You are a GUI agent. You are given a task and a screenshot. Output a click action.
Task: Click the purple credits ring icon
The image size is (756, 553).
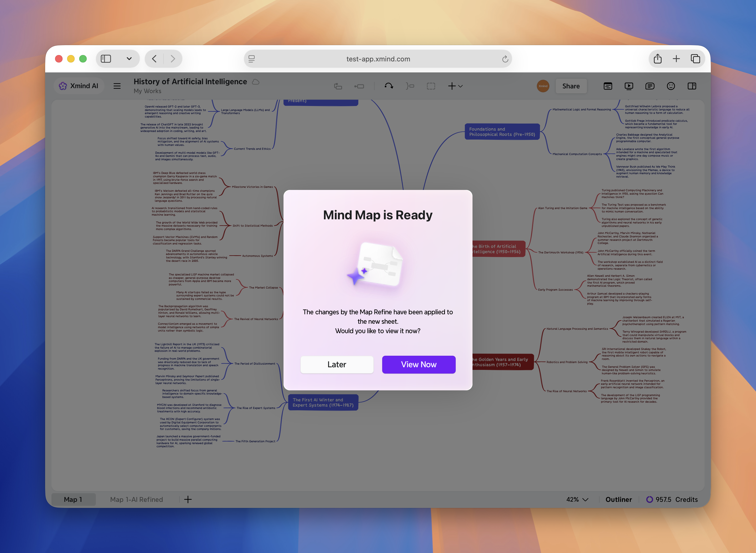pyautogui.click(x=649, y=499)
